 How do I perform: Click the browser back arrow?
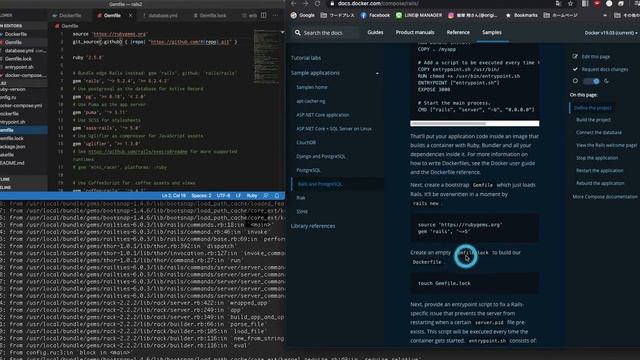pyautogui.click(x=293, y=4)
